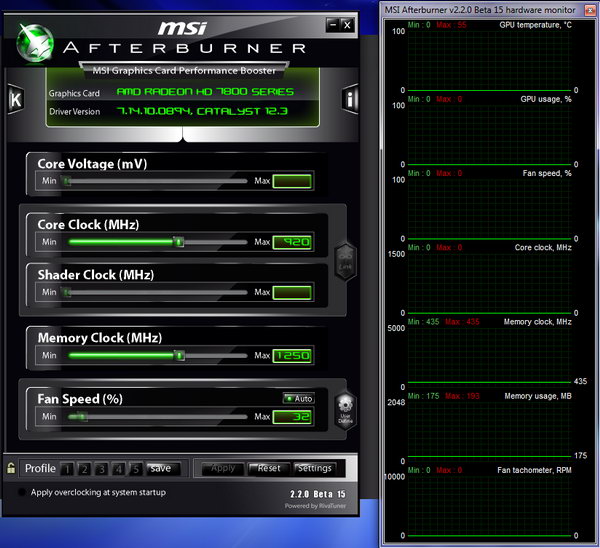This screenshot has height=548, width=600.
Task: Click the Core Clock value field 920
Action: 292,242
